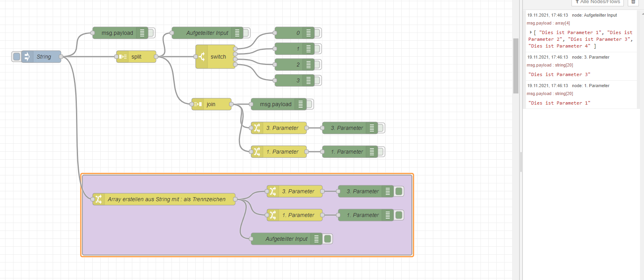Screen dimensions: 644x280
Task: Enable debug output of node '1'
Action: (x=318, y=49)
